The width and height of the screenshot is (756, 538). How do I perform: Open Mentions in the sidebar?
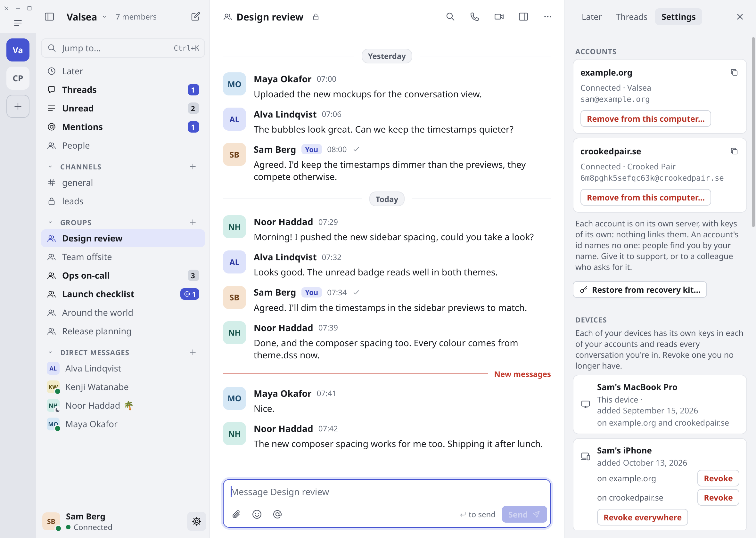(123, 127)
